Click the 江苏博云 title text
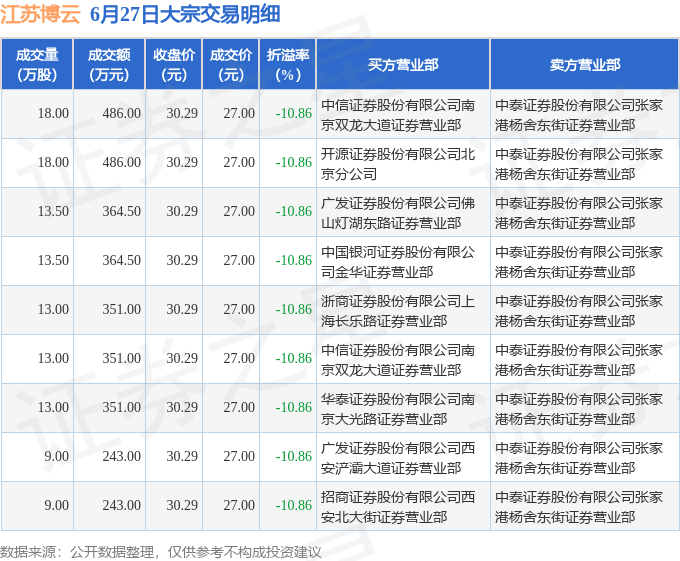 pyautogui.click(x=40, y=14)
